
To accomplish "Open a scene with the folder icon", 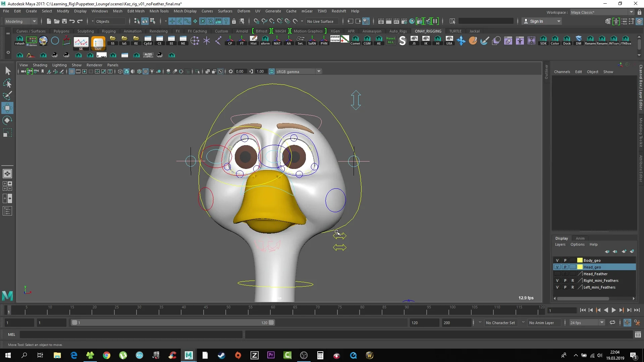I will 56,21.
